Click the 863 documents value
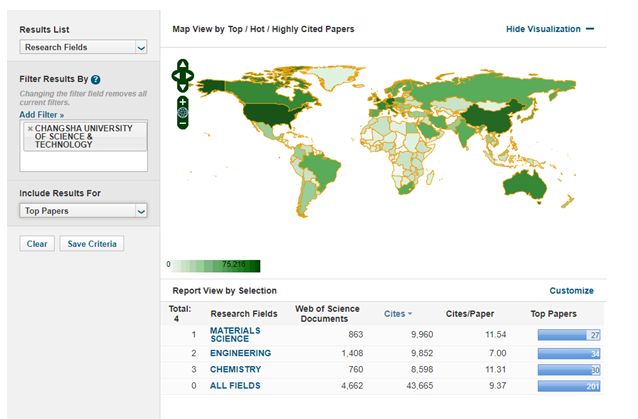638x419 pixels. (x=356, y=334)
